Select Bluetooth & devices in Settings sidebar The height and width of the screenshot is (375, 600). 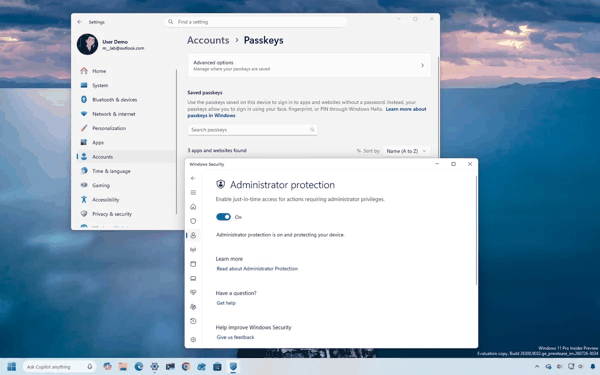click(114, 99)
